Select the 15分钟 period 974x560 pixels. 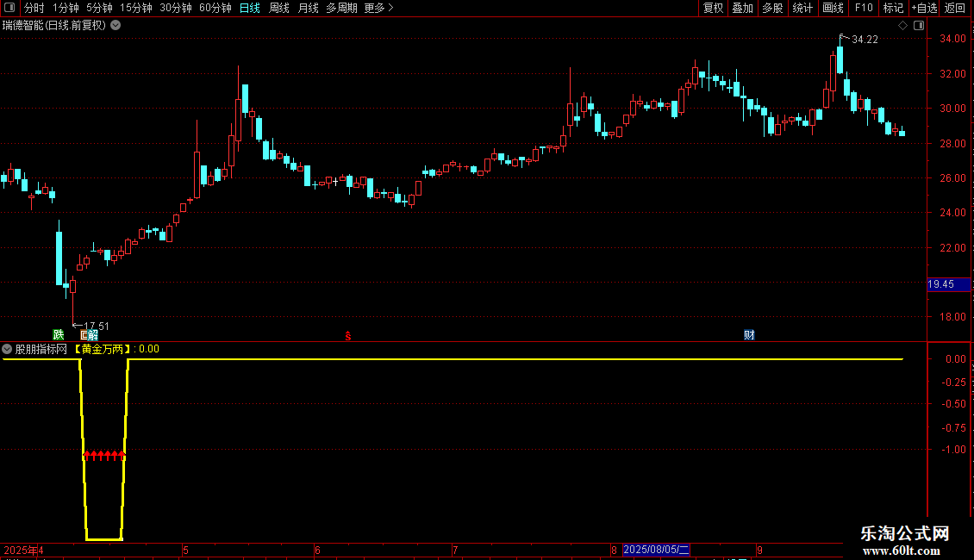(136, 8)
